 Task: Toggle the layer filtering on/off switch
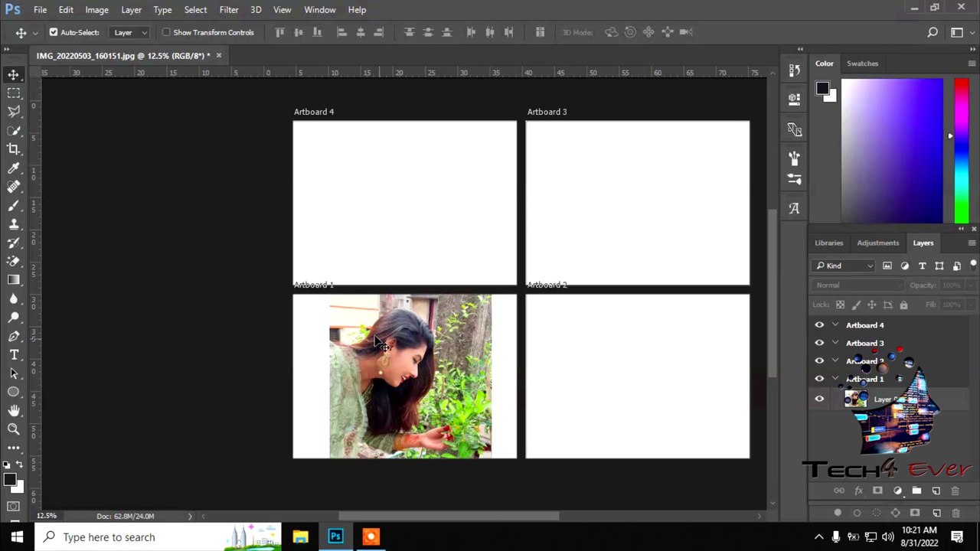click(x=973, y=265)
